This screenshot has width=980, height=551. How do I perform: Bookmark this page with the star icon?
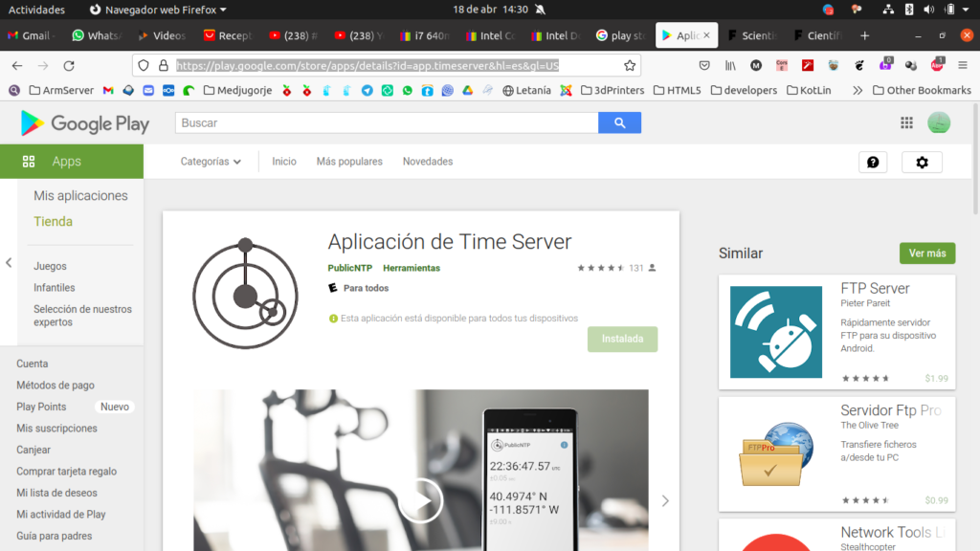(630, 66)
